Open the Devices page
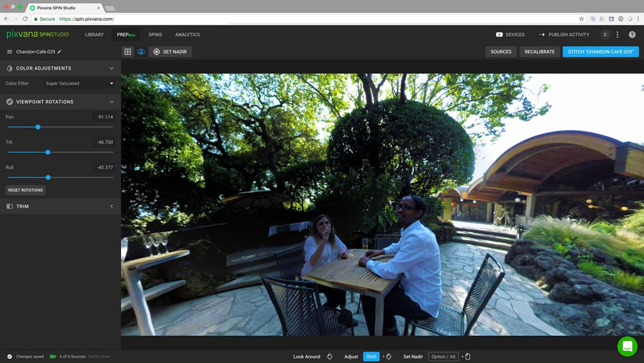Image resolution: width=644 pixels, height=363 pixels. [510, 35]
